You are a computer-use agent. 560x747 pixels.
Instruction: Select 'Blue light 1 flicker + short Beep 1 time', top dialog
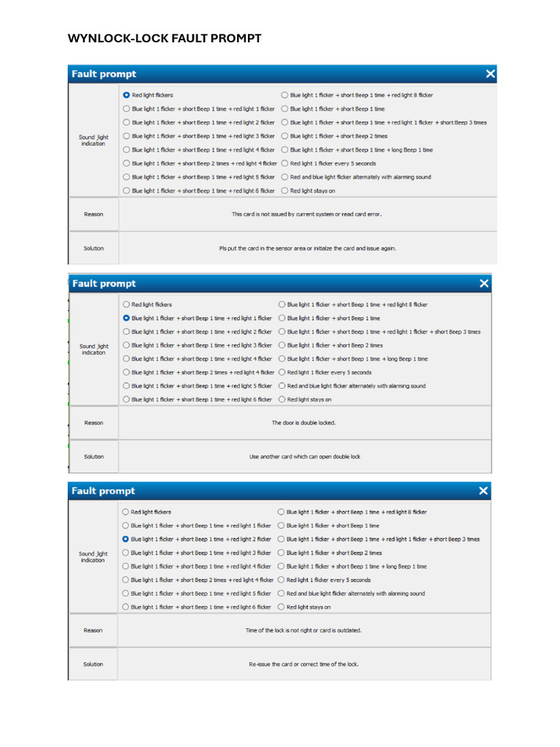pyautogui.click(x=284, y=109)
